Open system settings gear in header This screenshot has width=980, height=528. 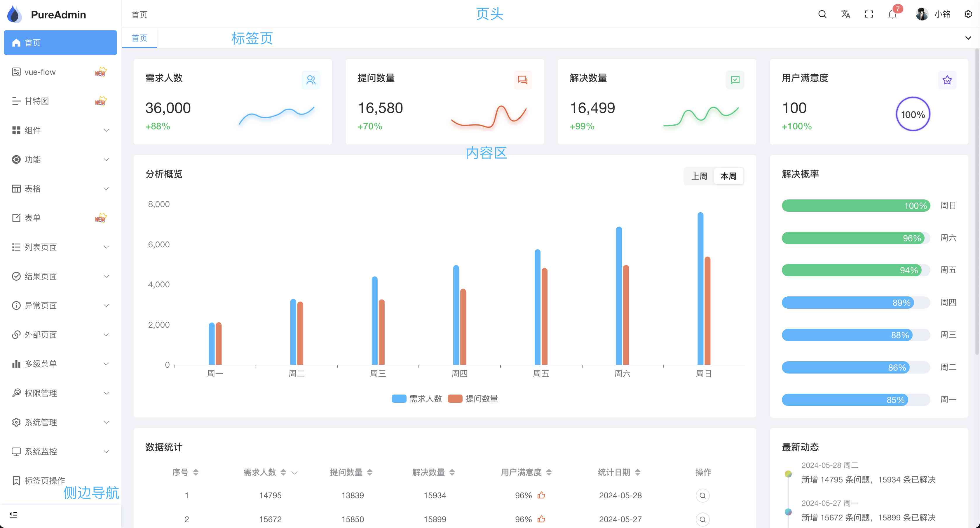968,15
